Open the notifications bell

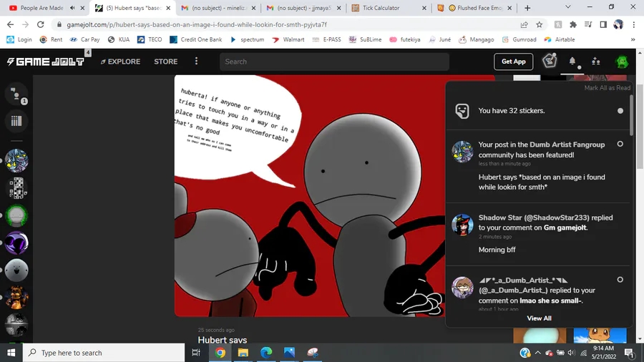(572, 61)
